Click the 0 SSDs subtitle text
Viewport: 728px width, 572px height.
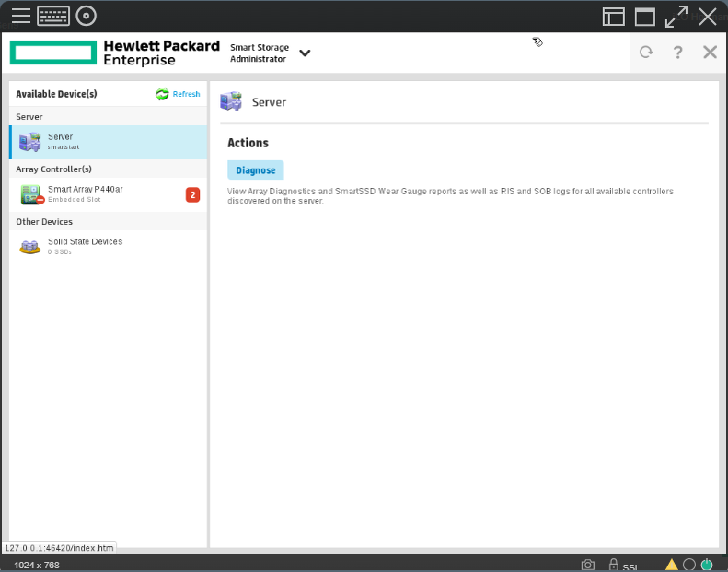[60, 251]
